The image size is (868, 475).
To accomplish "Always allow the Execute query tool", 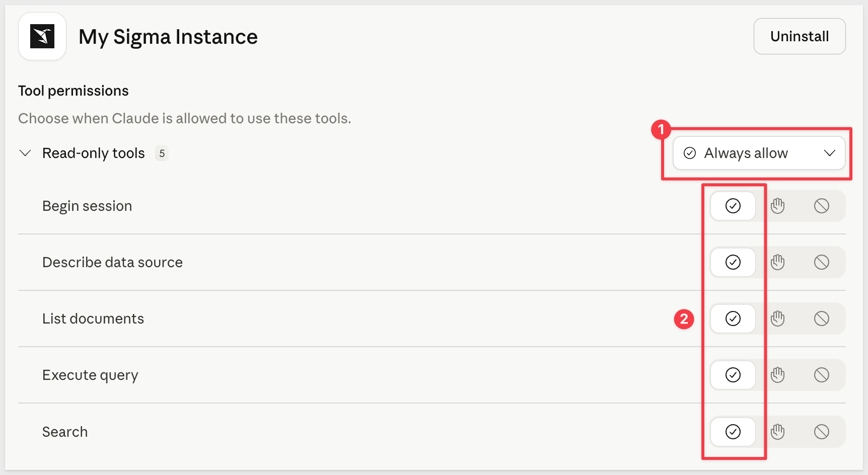I will 733,375.
